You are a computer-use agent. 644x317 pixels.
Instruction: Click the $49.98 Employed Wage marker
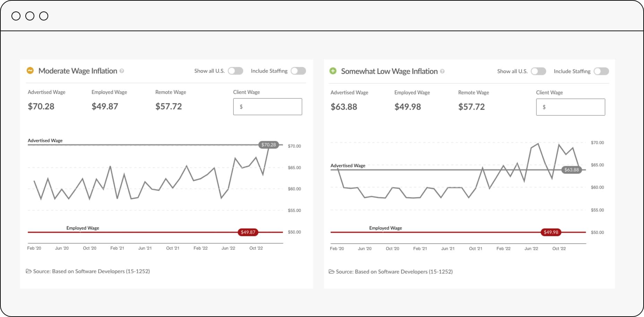pyautogui.click(x=551, y=232)
